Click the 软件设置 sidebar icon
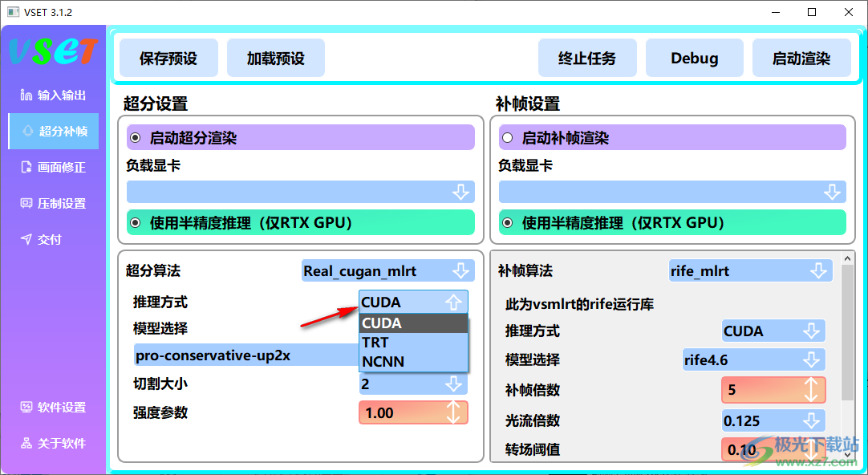 (x=26, y=408)
